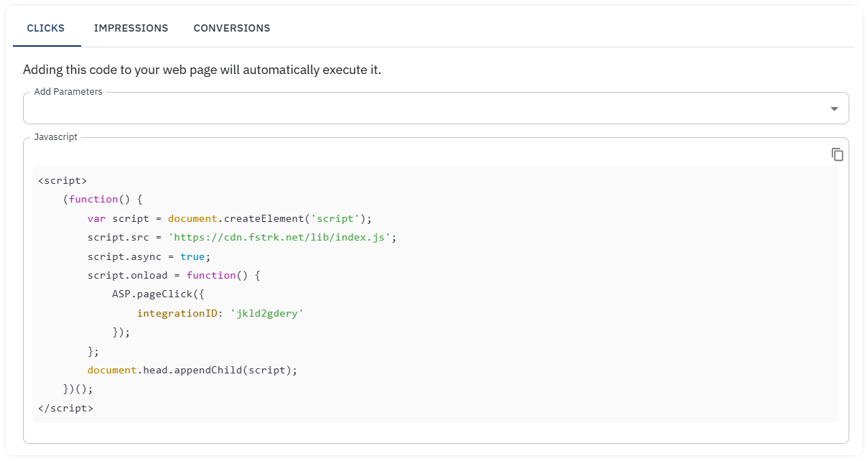Click the opening script tag
The image size is (868, 461).
coord(63,180)
